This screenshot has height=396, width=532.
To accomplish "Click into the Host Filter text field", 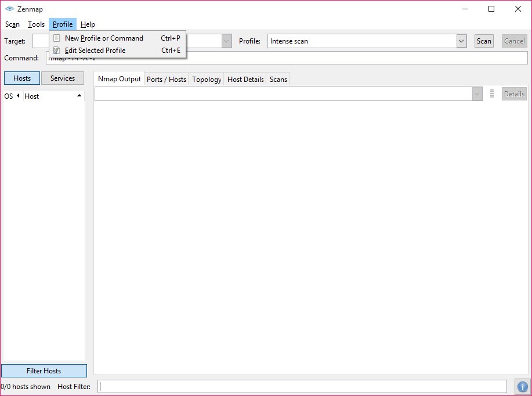I will [302, 387].
